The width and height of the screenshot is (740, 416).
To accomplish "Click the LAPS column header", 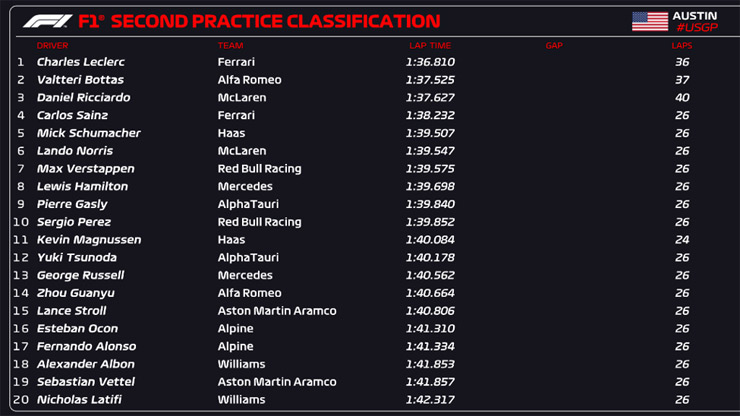I will click(x=682, y=45).
